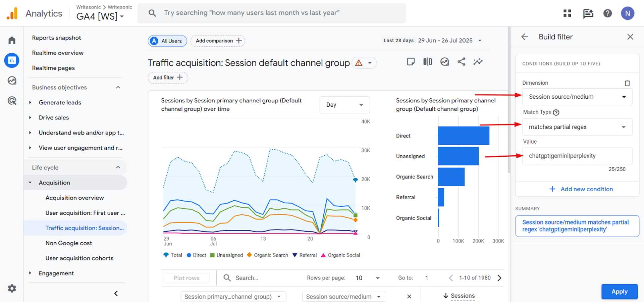Open the Home icon in left rail
Viewport: 644px width, 302px height.
[x=12, y=40]
